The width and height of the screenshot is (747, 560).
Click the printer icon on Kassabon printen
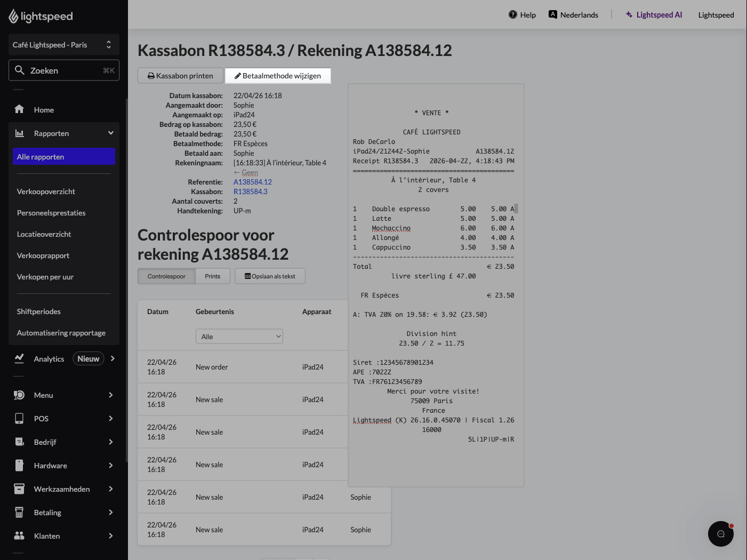(151, 76)
